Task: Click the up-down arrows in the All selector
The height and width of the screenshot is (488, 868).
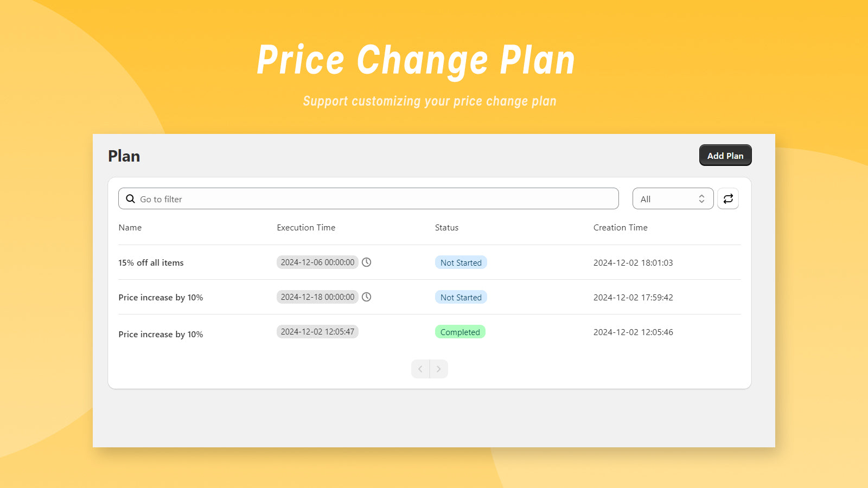Action: pos(701,199)
